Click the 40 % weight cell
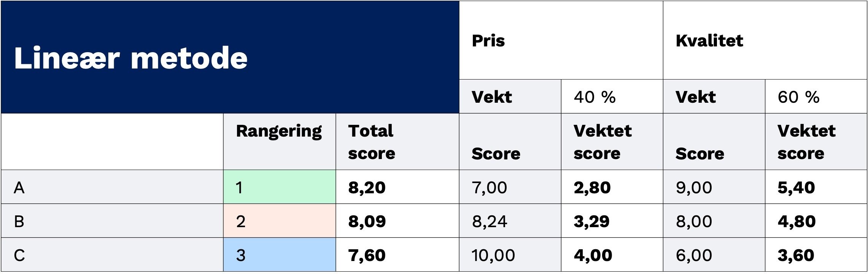868x277 pixels. 595,97
